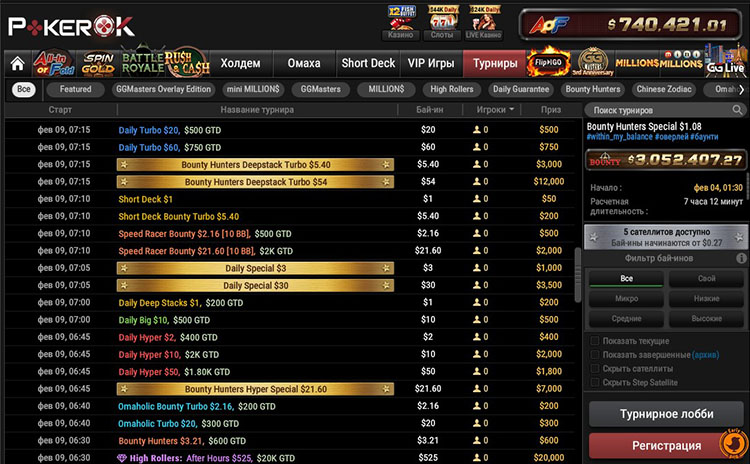Open the All-in or Fold game icon
The width and height of the screenshot is (750, 464).
coord(53,64)
